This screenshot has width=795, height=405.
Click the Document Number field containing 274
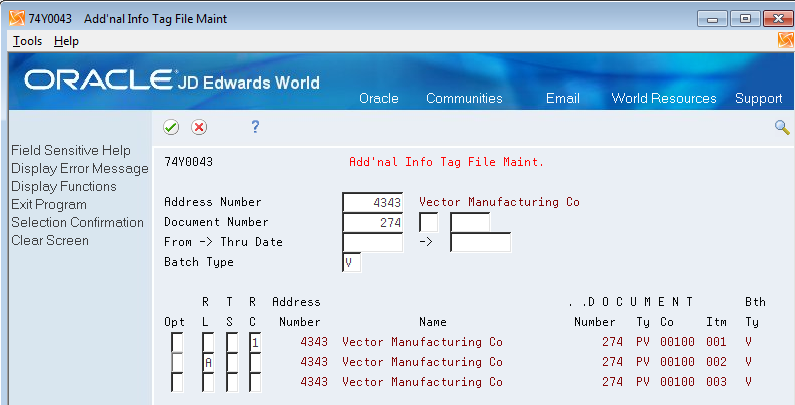pos(373,222)
